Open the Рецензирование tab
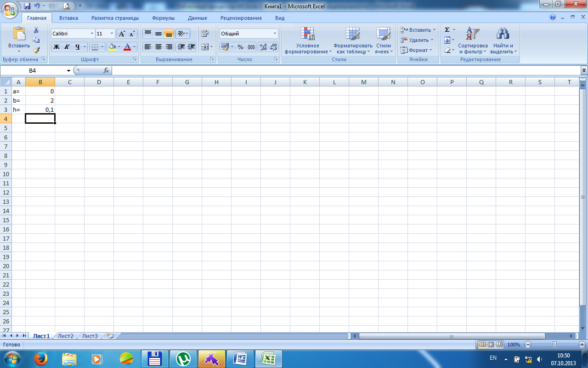588x368 pixels. tap(241, 18)
